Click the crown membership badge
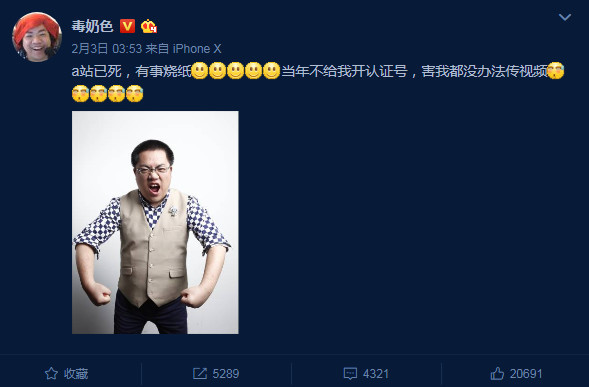The image size is (589, 387). coord(149,26)
